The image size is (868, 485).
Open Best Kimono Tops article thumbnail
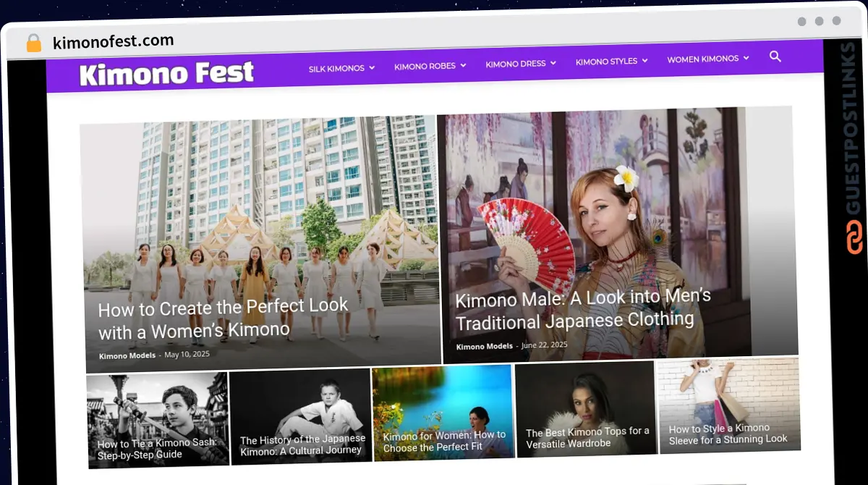pyautogui.click(x=585, y=408)
